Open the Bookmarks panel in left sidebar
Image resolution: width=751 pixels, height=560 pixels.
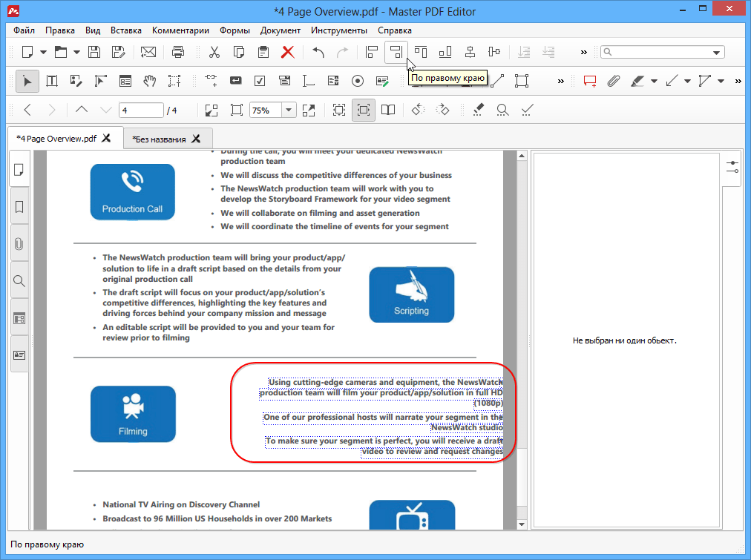19,207
